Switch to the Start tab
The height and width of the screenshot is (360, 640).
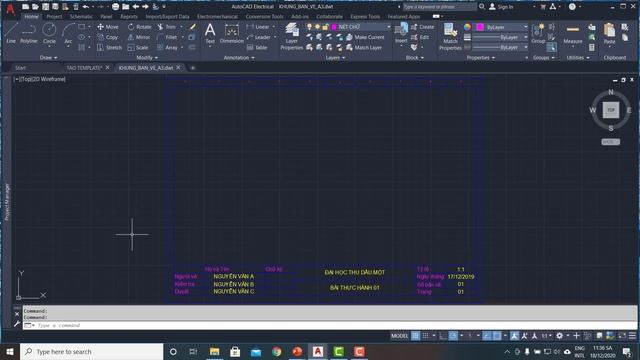tap(20, 68)
